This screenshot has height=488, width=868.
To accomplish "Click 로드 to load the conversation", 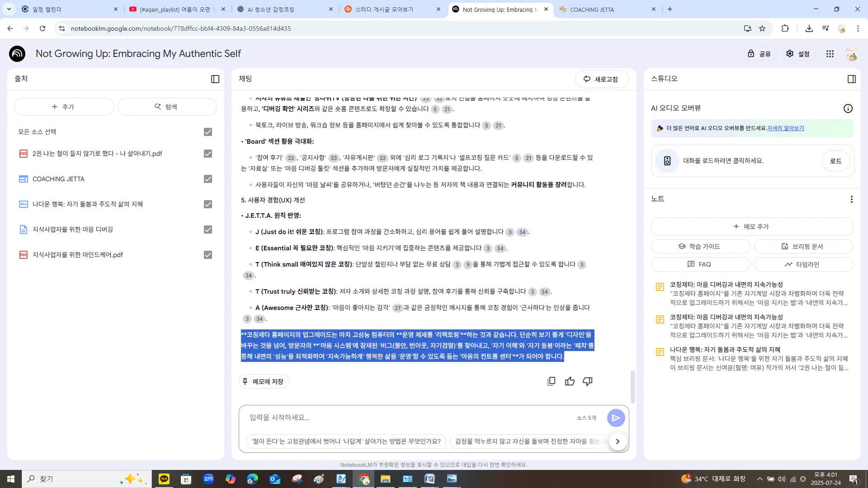I will tap(835, 161).
